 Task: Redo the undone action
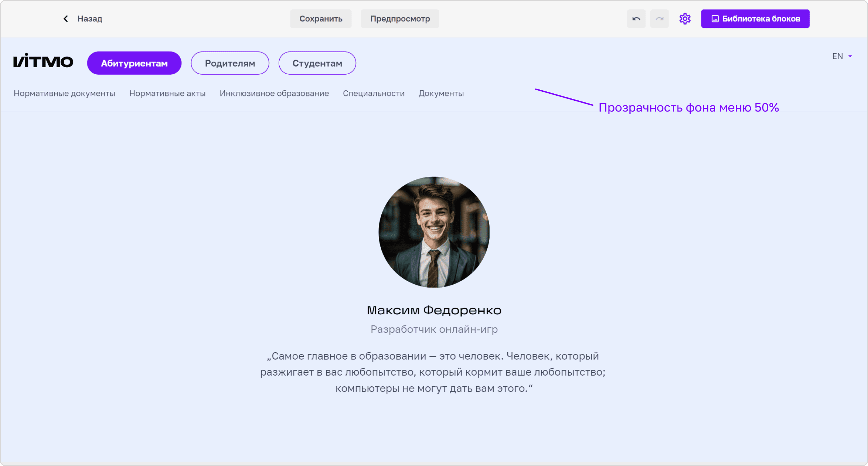point(659,19)
